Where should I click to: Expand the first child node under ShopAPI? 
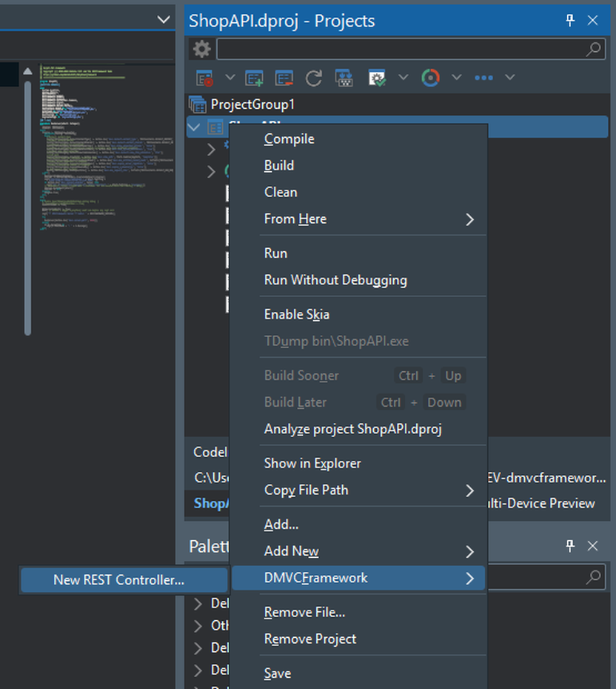[x=211, y=150]
